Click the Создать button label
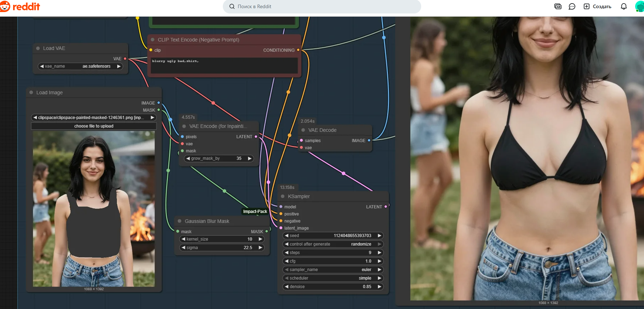This screenshot has height=309, width=644. click(602, 6)
